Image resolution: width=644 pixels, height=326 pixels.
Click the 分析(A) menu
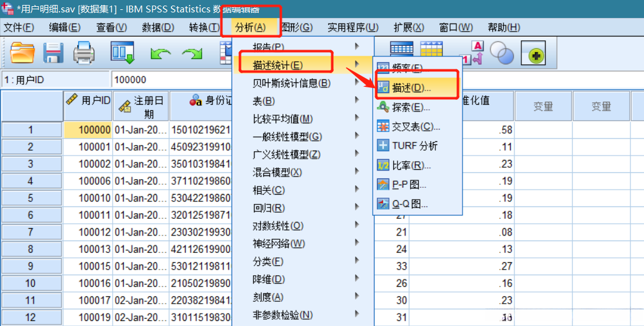pyautogui.click(x=251, y=27)
